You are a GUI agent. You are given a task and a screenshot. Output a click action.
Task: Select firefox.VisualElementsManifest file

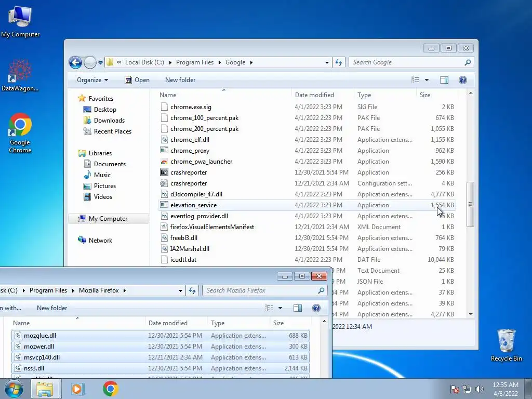pos(307,227)
